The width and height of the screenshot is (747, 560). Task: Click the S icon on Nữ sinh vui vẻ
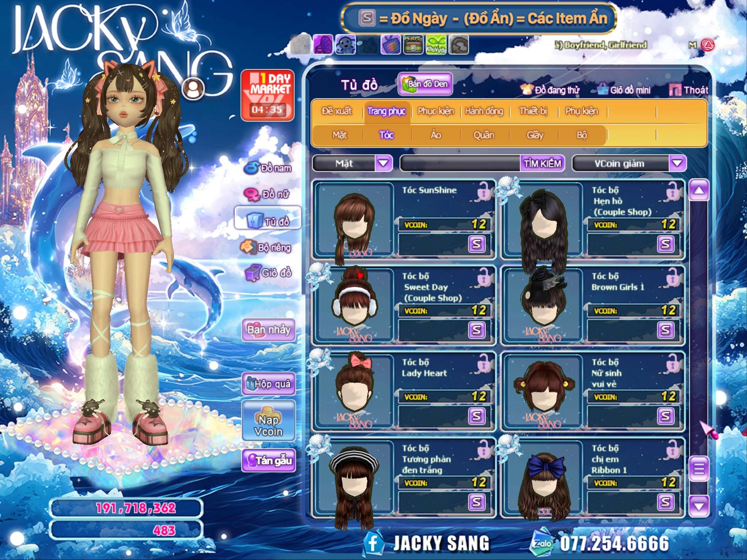(666, 416)
